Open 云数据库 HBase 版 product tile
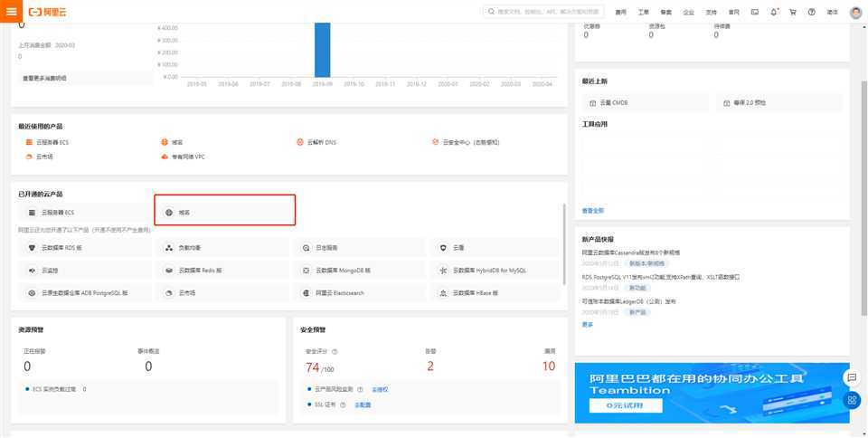Viewport: 868px width, 438px height. [x=496, y=293]
